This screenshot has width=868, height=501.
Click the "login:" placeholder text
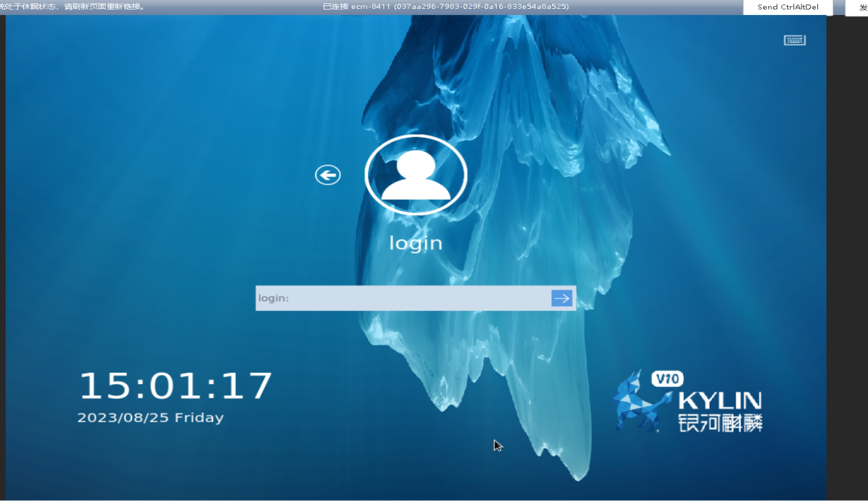coord(274,298)
